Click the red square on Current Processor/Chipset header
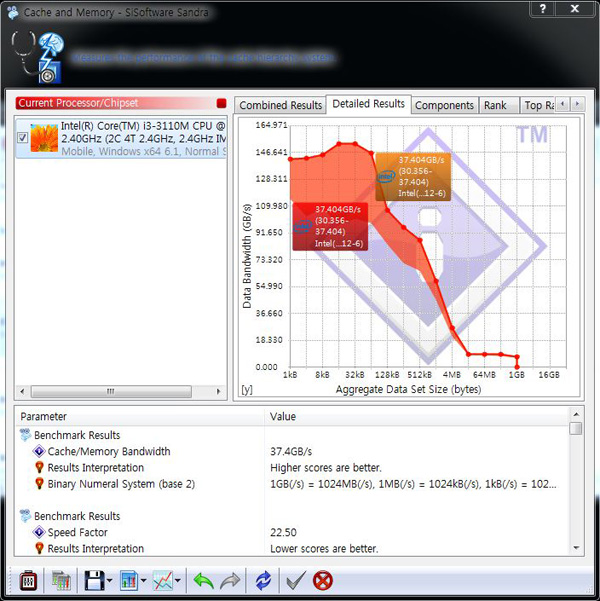 [221, 103]
